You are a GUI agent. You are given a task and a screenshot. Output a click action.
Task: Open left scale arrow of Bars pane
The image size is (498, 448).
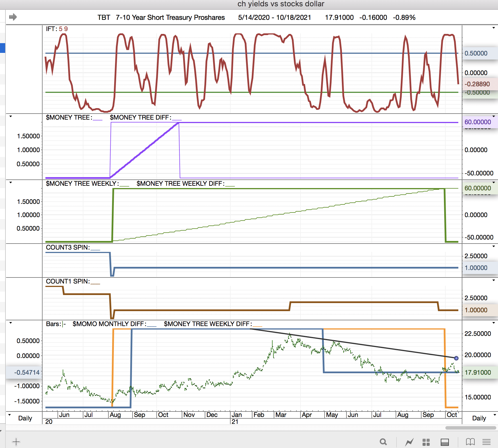(x=11, y=323)
